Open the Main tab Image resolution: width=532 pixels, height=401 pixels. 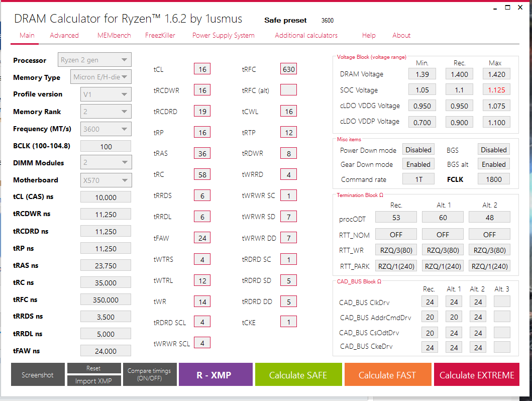coord(27,35)
